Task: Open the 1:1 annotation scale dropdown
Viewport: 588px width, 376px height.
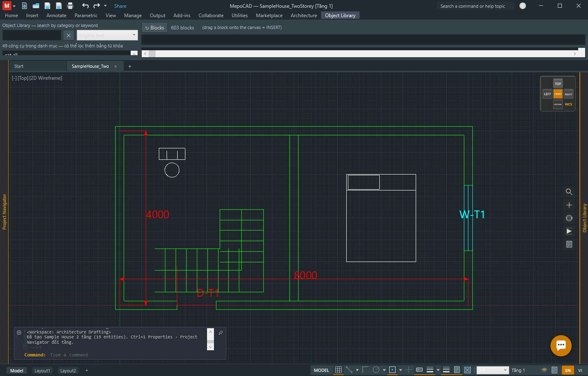Action: click(x=493, y=370)
